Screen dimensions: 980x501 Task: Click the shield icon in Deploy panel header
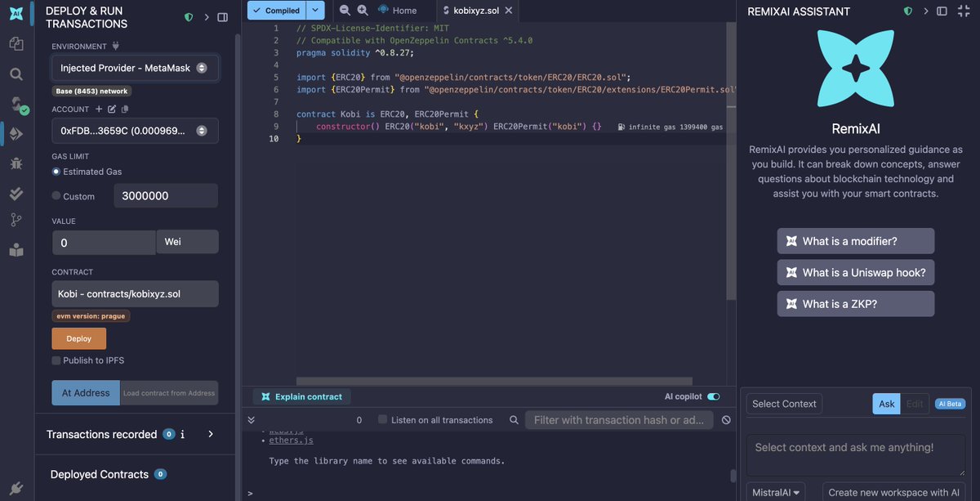tap(189, 17)
